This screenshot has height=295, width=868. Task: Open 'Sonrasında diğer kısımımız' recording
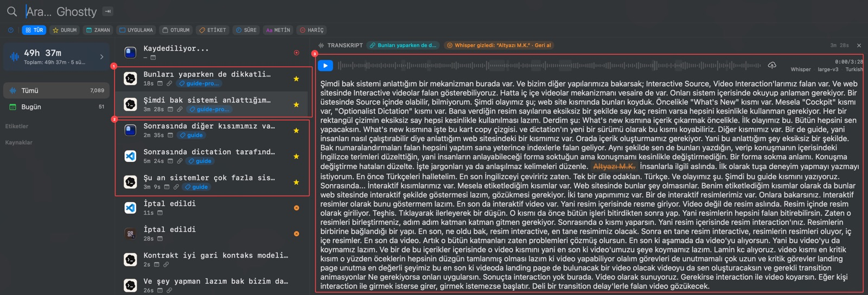click(x=213, y=130)
